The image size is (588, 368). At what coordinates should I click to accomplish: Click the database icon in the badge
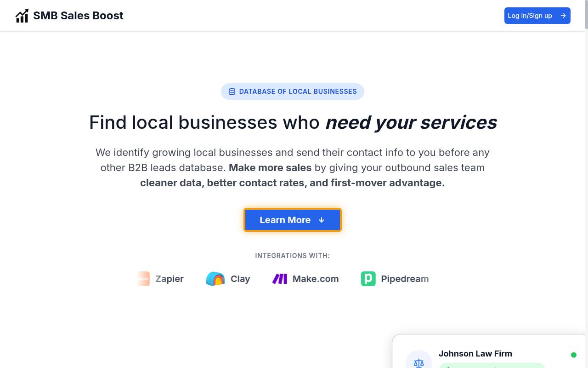tap(232, 92)
